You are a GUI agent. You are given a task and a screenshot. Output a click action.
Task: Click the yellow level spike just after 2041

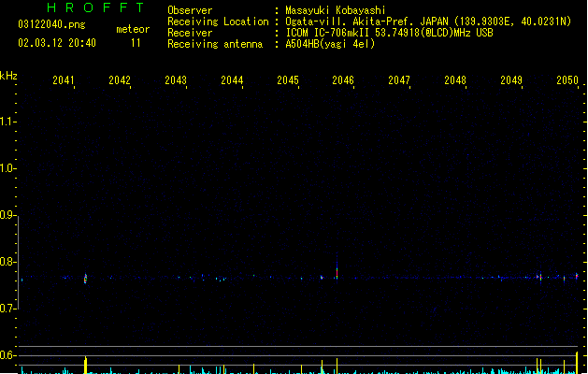click(x=85, y=365)
